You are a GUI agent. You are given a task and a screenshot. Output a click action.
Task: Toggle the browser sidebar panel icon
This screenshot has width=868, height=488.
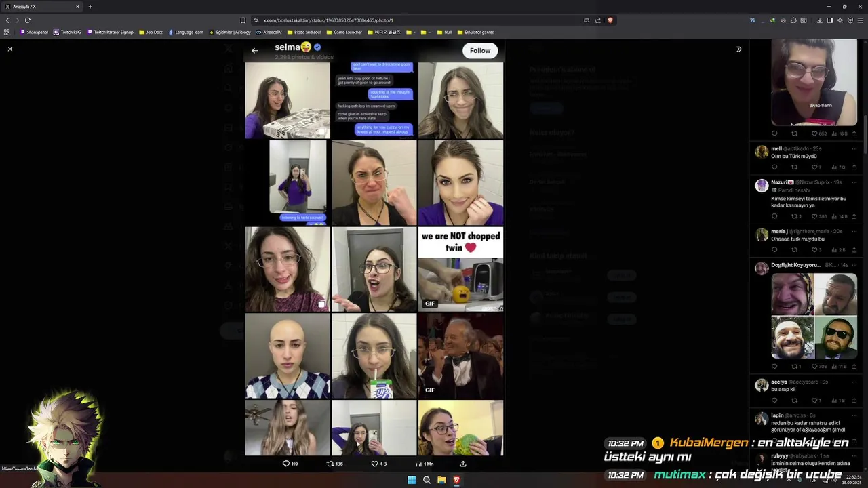click(830, 20)
